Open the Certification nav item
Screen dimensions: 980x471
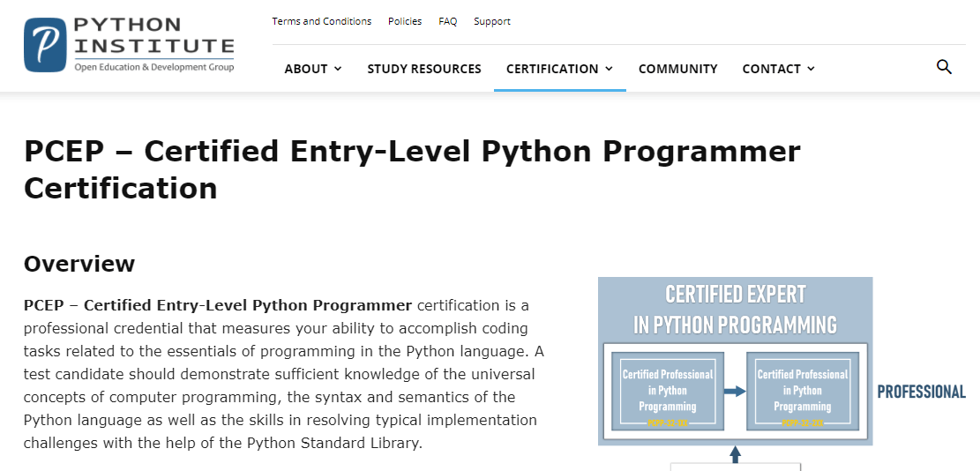click(x=552, y=69)
